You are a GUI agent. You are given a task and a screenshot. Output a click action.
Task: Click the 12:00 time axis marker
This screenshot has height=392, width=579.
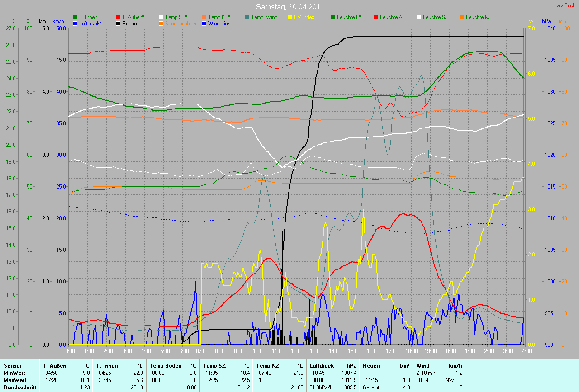pos(297,351)
